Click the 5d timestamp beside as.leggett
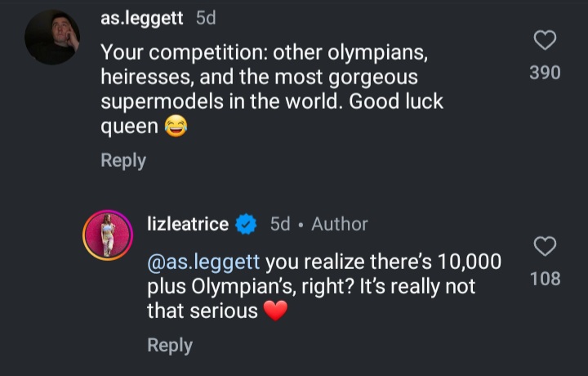588x376 pixels. [206, 18]
